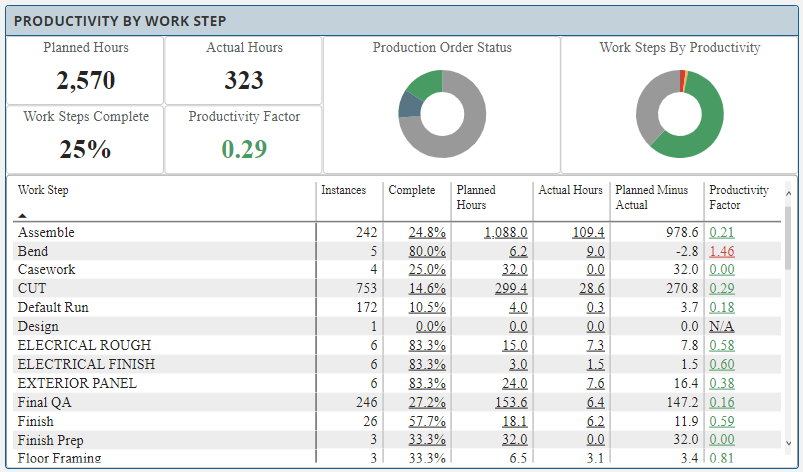
Task: Click the sort arrow under Work Step
Action: coord(22,215)
